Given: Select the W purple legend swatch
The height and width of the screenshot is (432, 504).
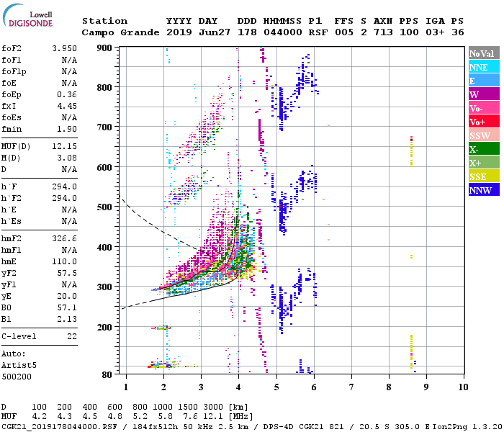Looking at the screenshot, I should tap(484, 94).
